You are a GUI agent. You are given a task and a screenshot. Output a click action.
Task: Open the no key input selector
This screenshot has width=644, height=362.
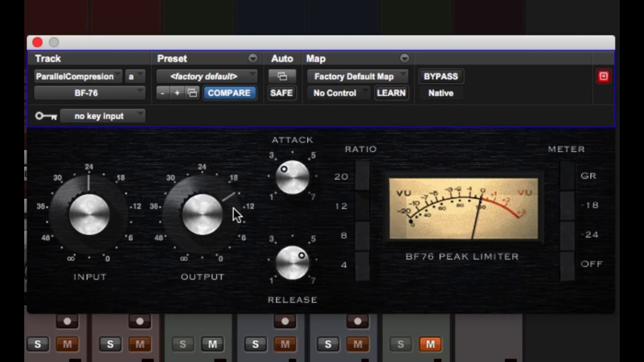coord(103,116)
